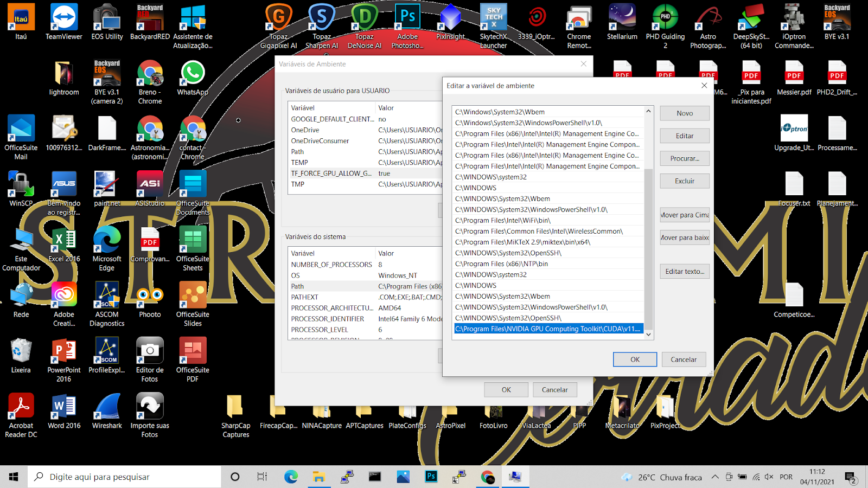Open the EOS Utility desktop shortcut

point(107,22)
